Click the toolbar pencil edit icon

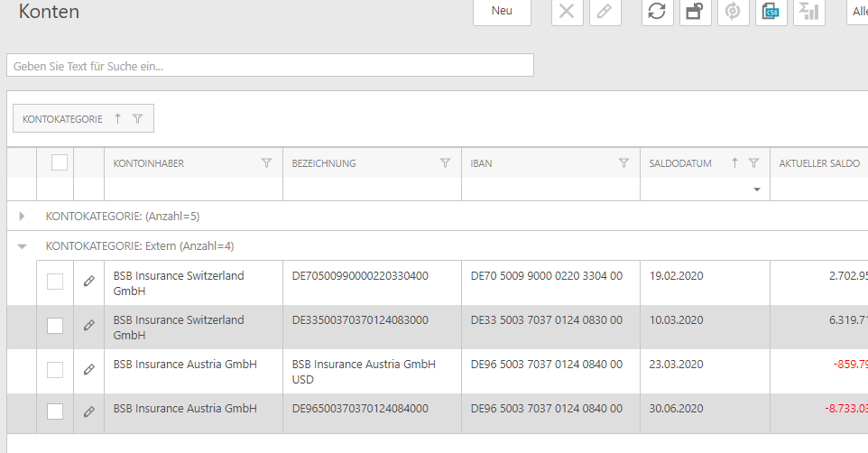tap(605, 11)
